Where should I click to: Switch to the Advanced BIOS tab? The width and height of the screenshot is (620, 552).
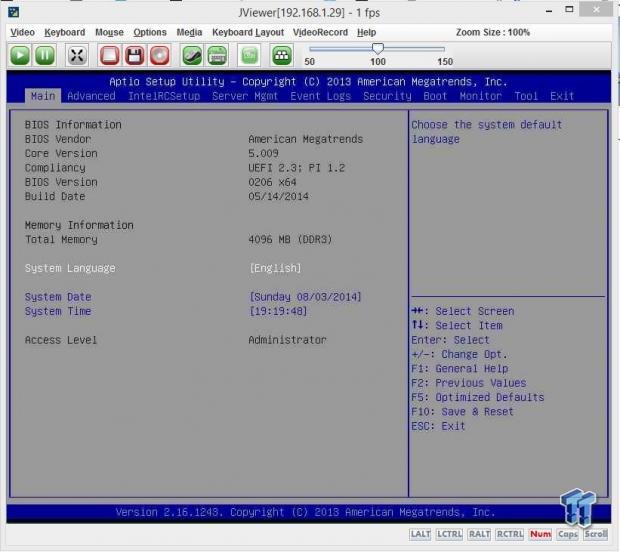91,96
